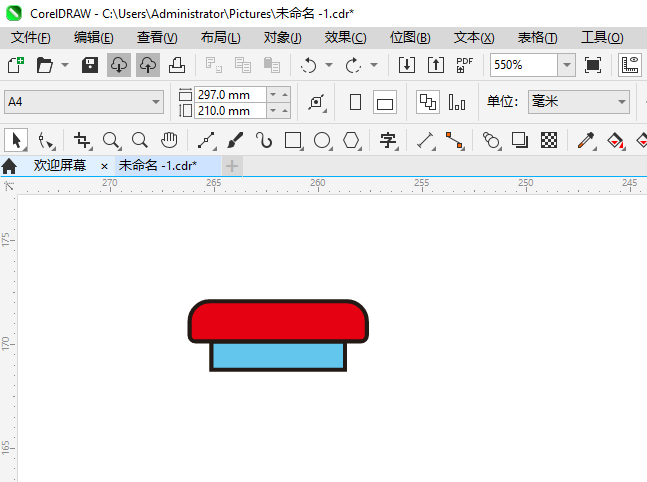Switch to the 欢迎屏幕 tab

pos(60,165)
